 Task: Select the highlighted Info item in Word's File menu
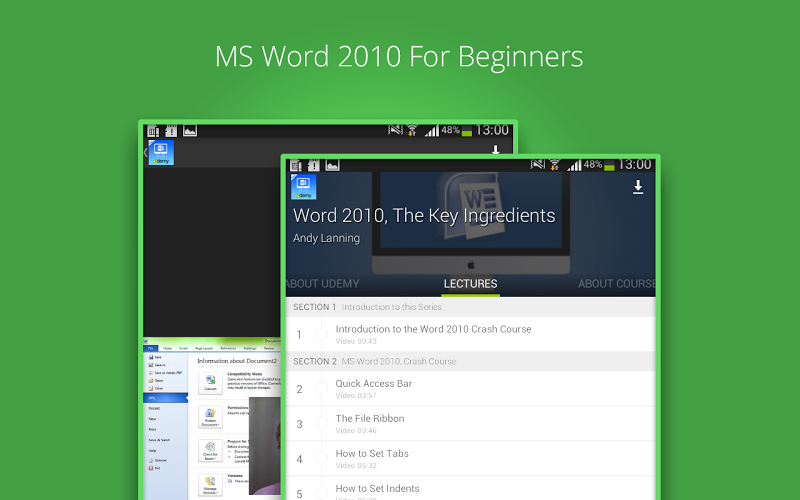(165, 398)
